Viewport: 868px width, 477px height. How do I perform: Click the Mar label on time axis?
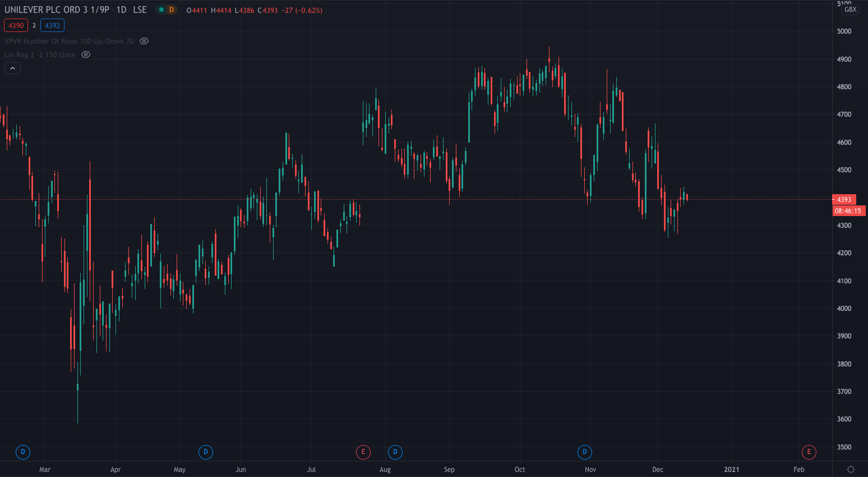point(45,470)
